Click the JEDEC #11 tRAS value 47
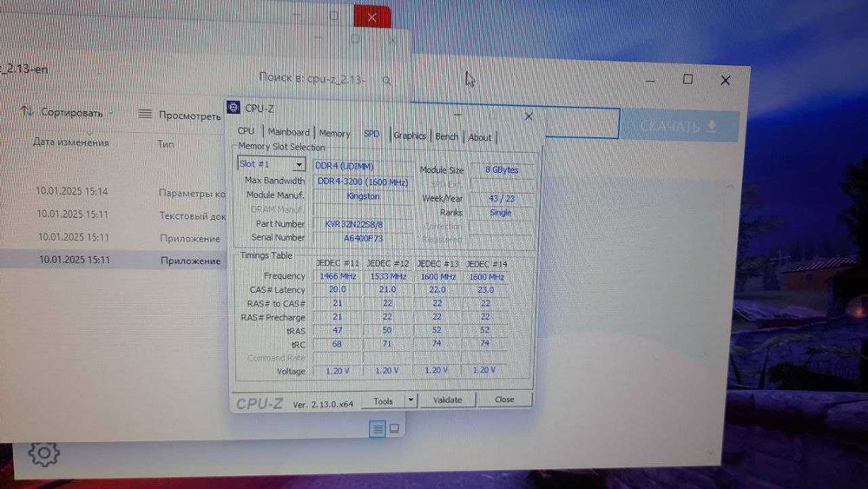This screenshot has width=868, height=489. click(x=338, y=330)
